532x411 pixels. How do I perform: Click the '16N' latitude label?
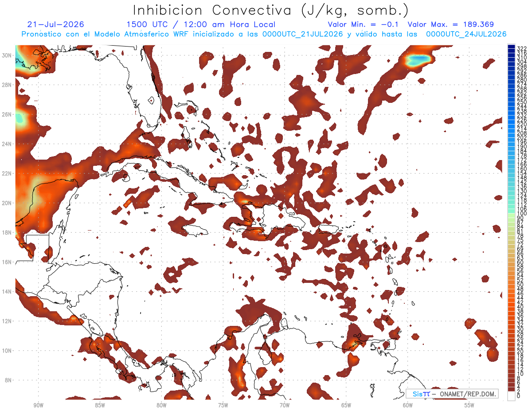point(7,262)
